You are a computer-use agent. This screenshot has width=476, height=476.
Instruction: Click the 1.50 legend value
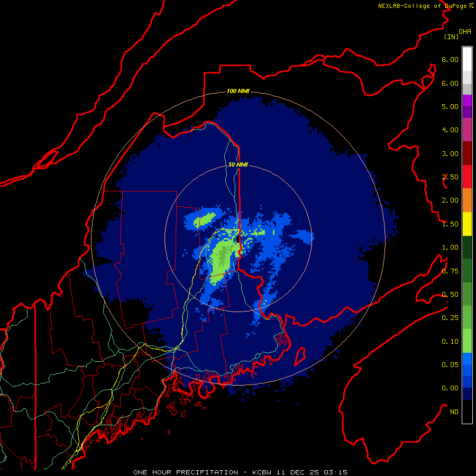click(x=450, y=224)
